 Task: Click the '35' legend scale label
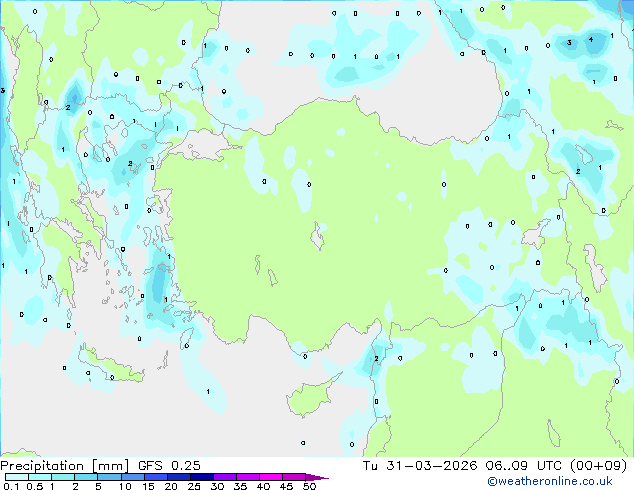pos(240,486)
